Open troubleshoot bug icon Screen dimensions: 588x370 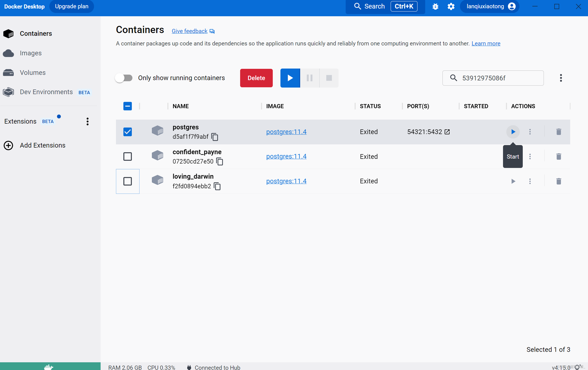pos(435,6)
